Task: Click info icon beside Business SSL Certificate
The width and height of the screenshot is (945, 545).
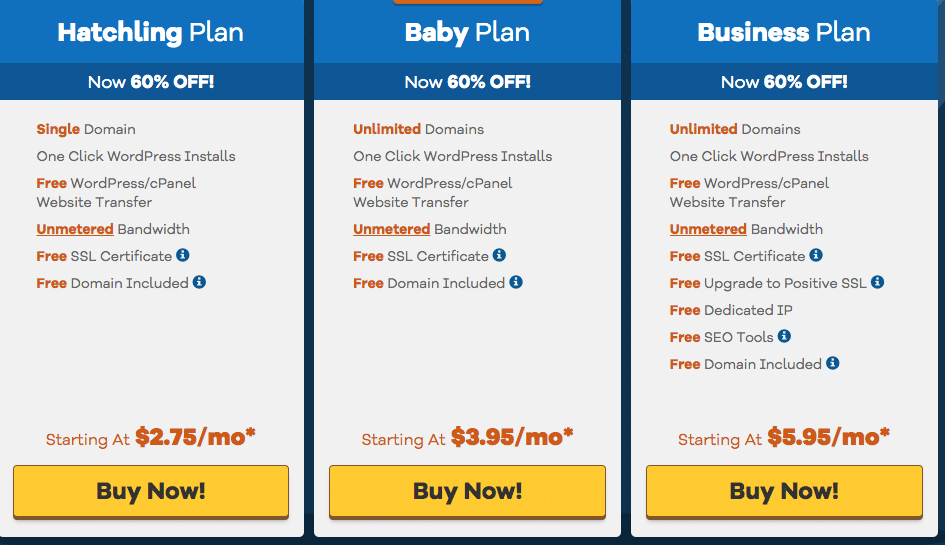Action: 816,256
